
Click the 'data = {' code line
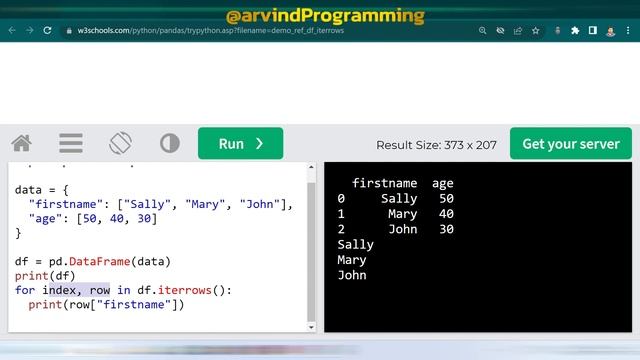(x=42, y=190)
